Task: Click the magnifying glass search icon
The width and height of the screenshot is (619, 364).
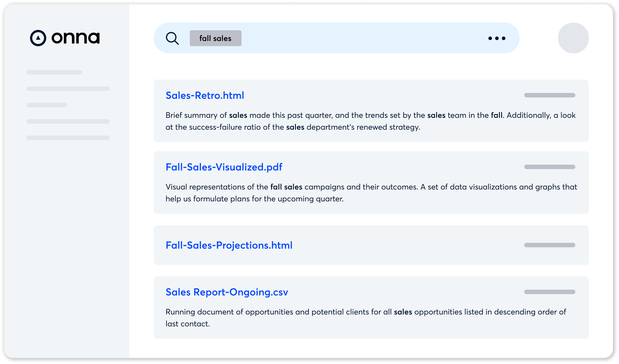Action: pyautogui.click(x=173, y=38)
